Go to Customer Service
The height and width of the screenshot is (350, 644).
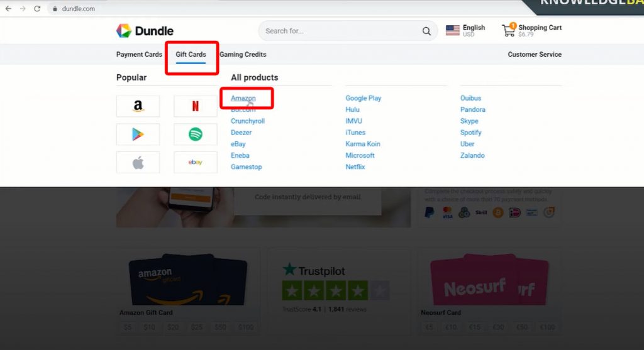pos(535,55)
